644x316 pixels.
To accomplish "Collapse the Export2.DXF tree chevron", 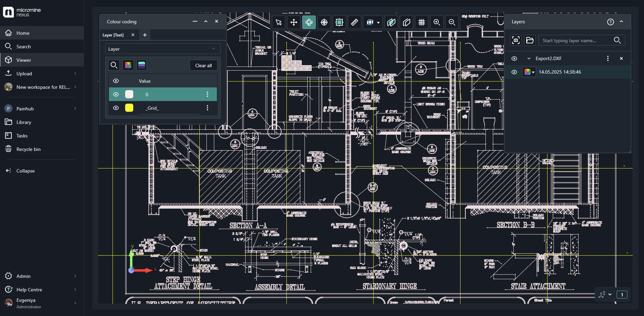I will coord(529,58).
